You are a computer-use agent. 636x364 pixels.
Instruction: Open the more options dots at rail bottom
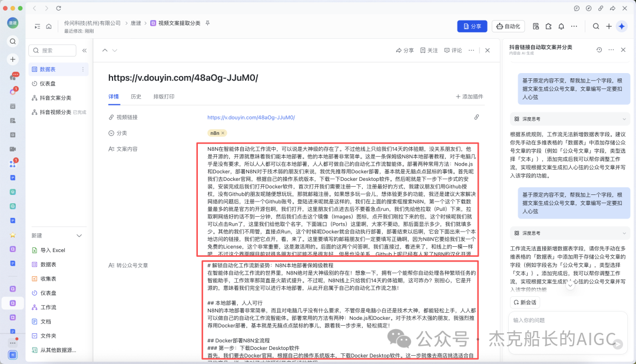[12, 343]
